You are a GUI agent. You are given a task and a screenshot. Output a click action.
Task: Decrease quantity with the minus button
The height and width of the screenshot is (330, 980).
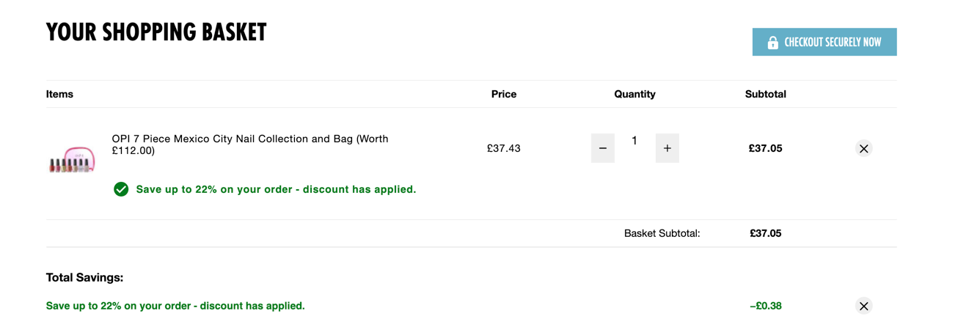pyautogui.click(x=602, y=148)
